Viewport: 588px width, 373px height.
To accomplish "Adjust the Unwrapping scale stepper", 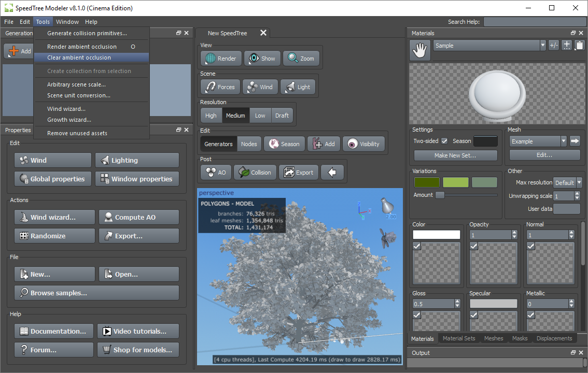I will pos(577,196).
